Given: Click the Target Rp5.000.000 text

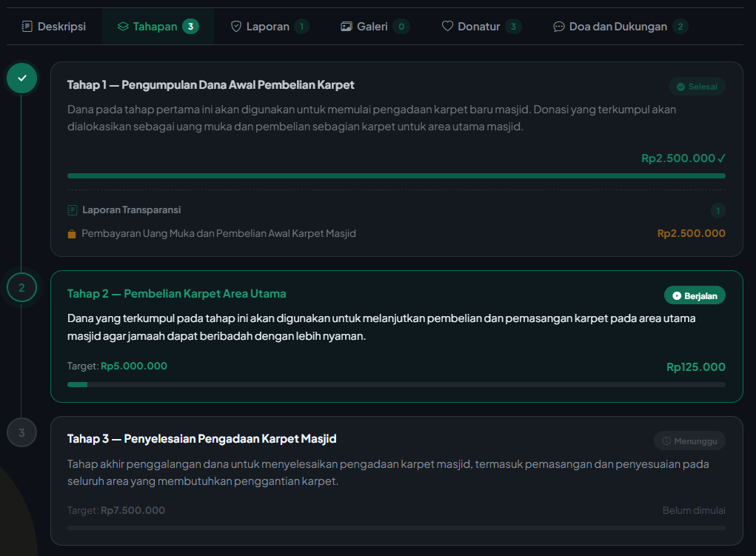Looking at the screenshot, I should (x=117, y=366).
